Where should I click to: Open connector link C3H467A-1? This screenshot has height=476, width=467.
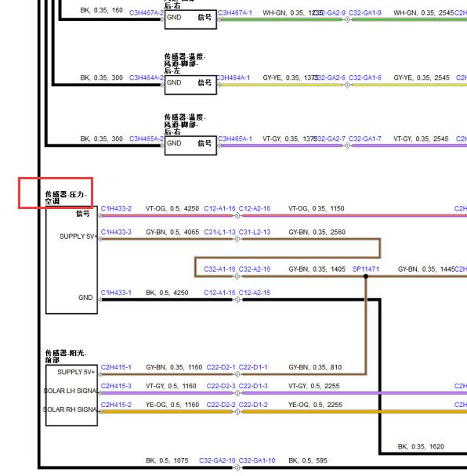click(235, 13)
